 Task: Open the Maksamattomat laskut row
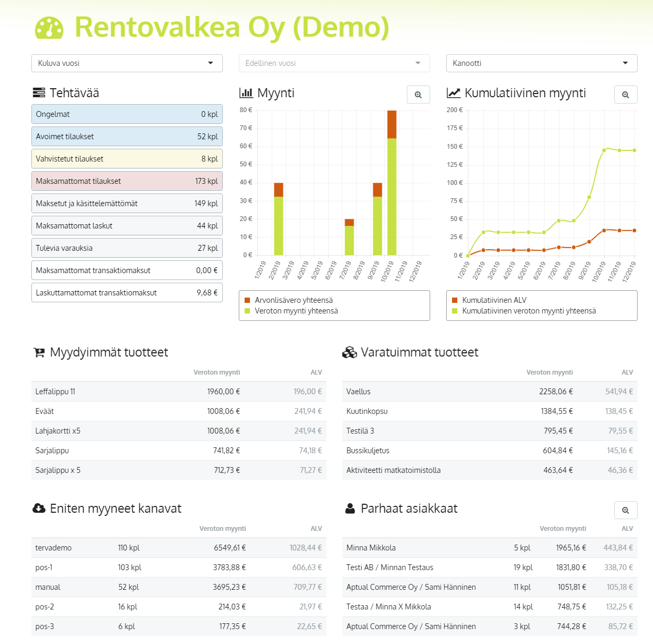pos(127,226)
